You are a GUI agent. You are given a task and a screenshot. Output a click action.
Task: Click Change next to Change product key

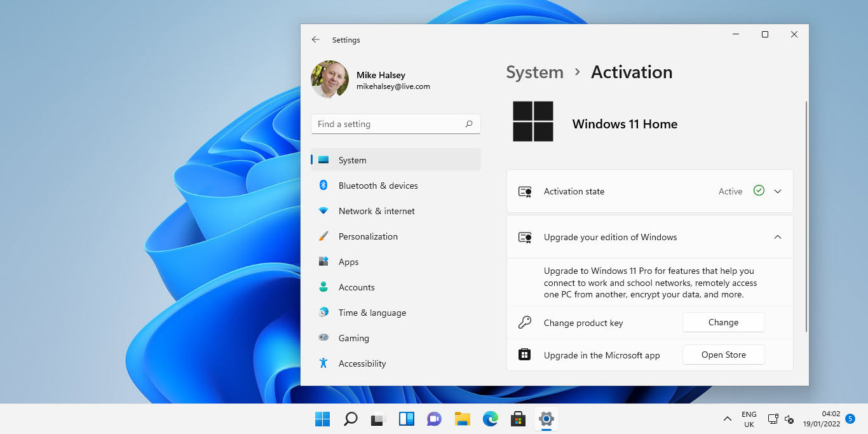pos(723,322)
